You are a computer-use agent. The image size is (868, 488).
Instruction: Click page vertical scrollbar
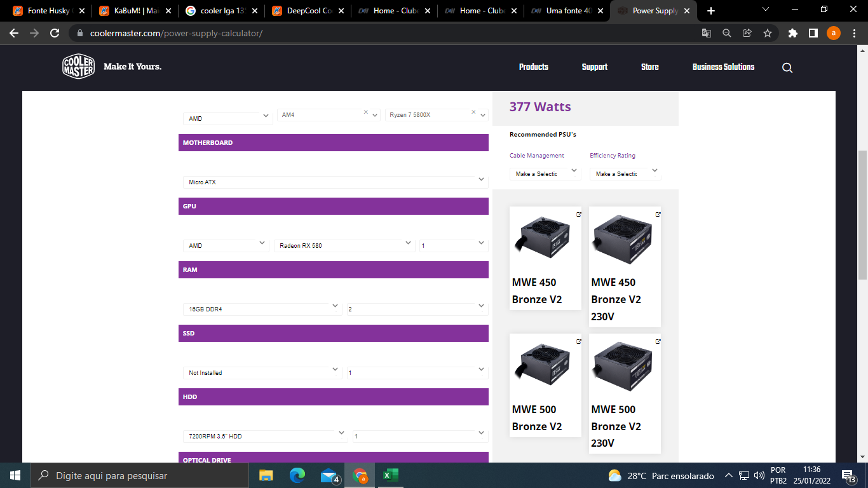pyautogui.click(x=862, y=215)
